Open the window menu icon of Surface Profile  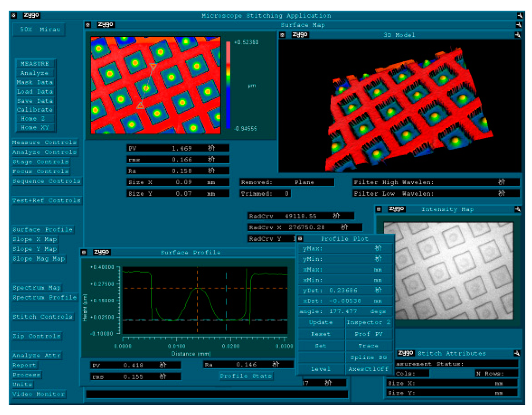(84, 252)
